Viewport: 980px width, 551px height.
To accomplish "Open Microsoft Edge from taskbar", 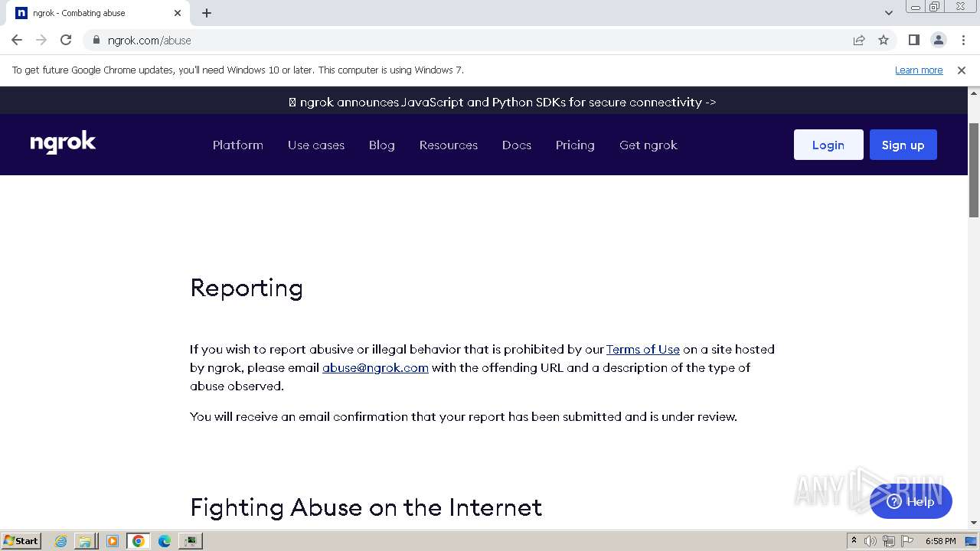I will tap(164, 541).
